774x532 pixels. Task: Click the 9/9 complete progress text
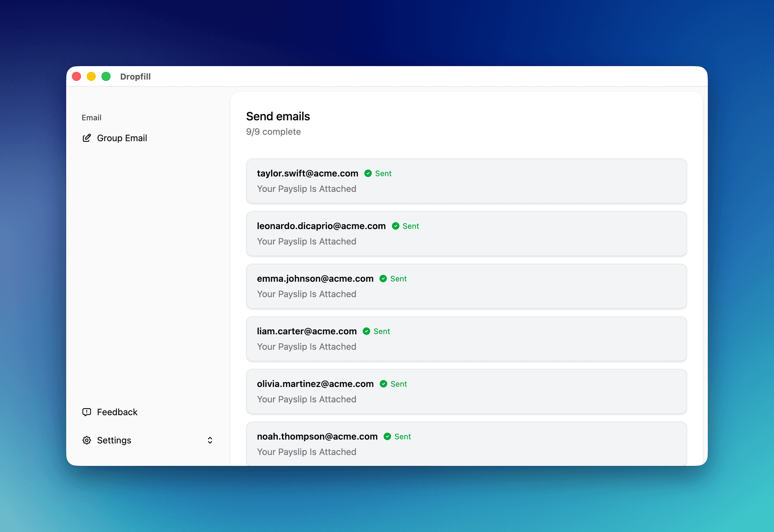(273, 132)
